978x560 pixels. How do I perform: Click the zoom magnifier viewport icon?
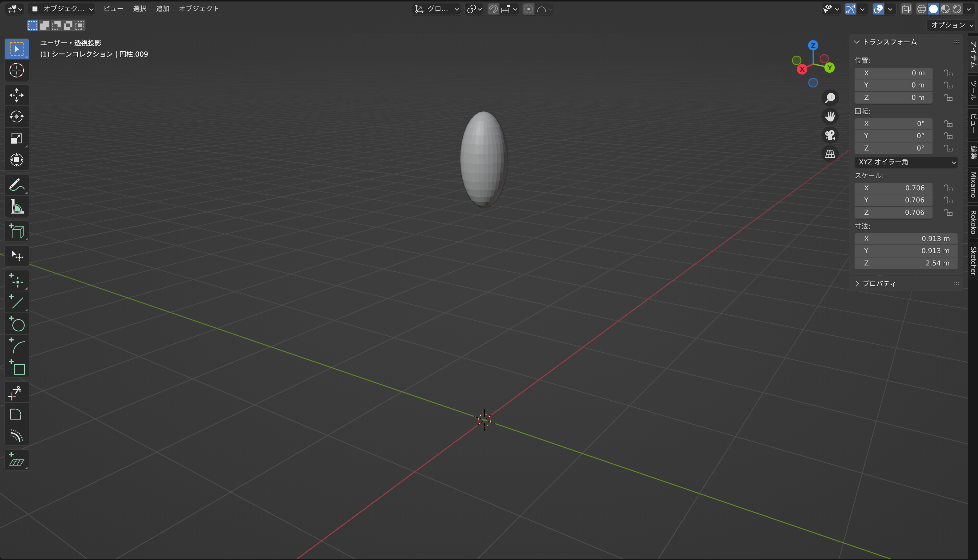[x=830, y=98]
